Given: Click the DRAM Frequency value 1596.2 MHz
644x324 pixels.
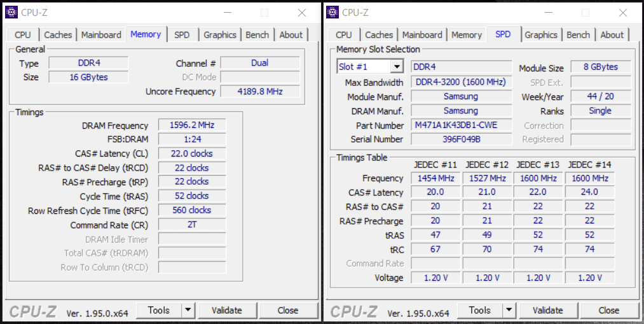Looking at the screenshot, I should coord(192,125).
